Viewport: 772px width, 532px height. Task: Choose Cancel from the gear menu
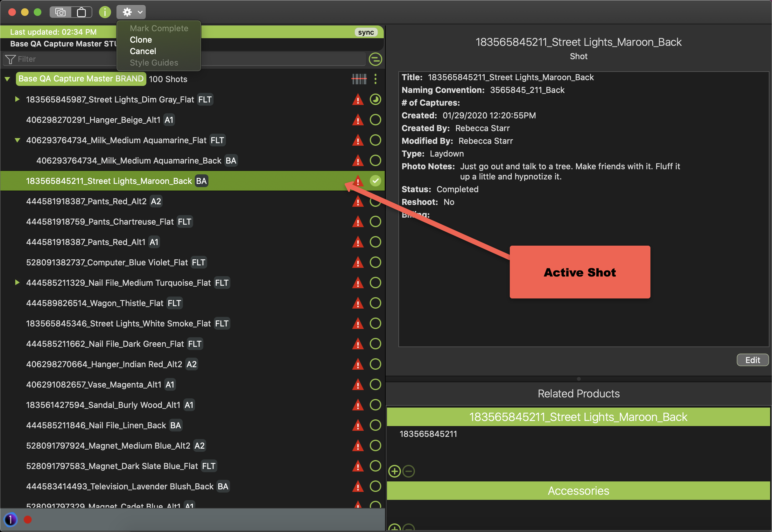pyautogui.click(x=143, y=51)
